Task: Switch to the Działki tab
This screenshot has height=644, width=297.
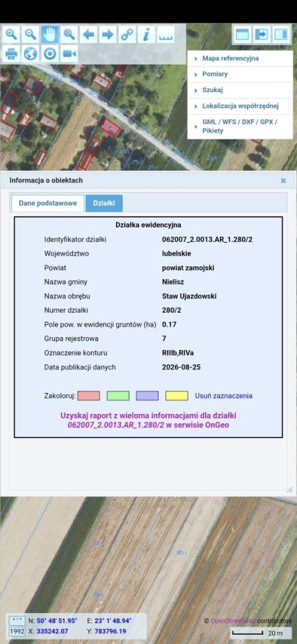Action: pyautogui.click(x=104, y=203)
